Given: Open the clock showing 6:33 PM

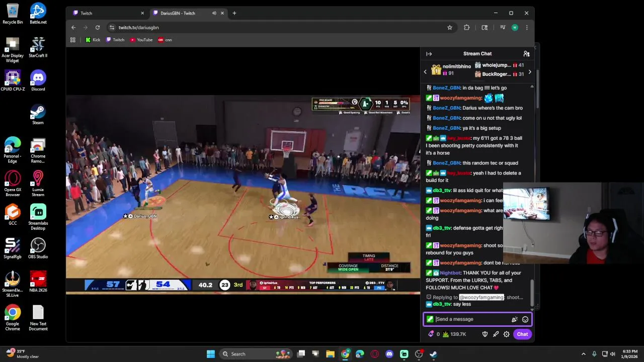Looking at the screenshot, I should [630, 354].
